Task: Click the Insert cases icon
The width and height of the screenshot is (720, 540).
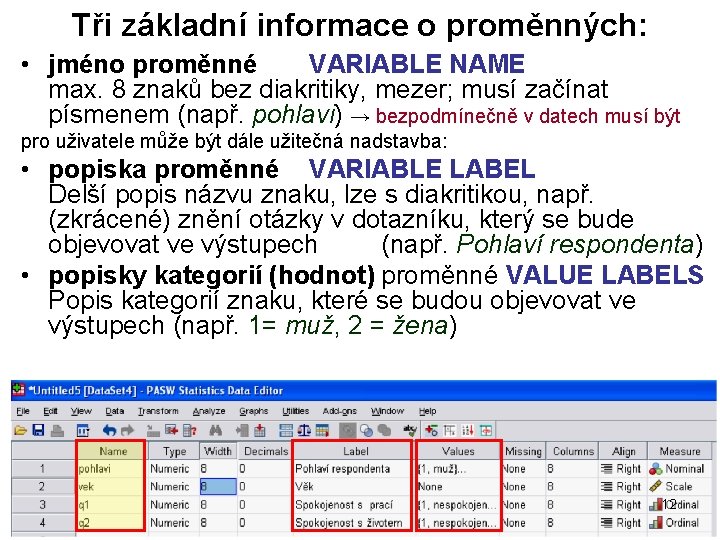Action: pyautogui.click(x=242, y=431)
